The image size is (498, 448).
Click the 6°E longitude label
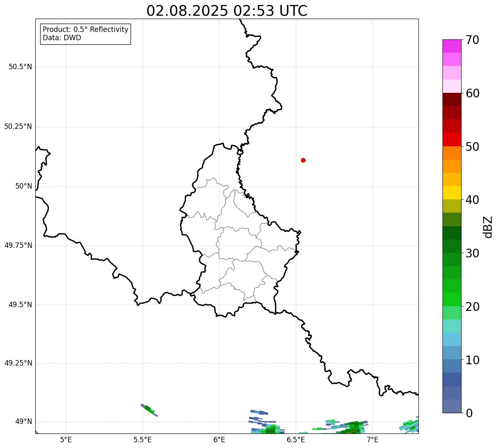point(219,439)
